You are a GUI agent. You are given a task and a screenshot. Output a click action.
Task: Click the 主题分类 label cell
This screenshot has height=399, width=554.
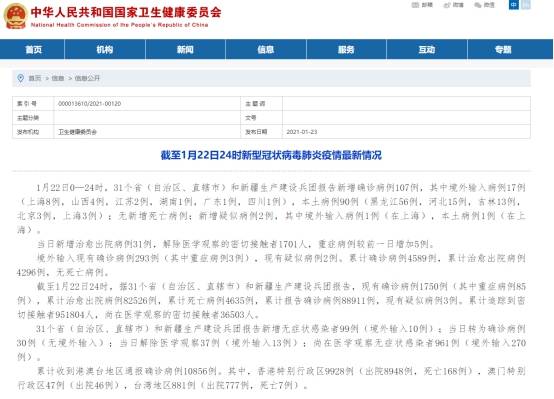pyautogui.click(x=33, y=118)
